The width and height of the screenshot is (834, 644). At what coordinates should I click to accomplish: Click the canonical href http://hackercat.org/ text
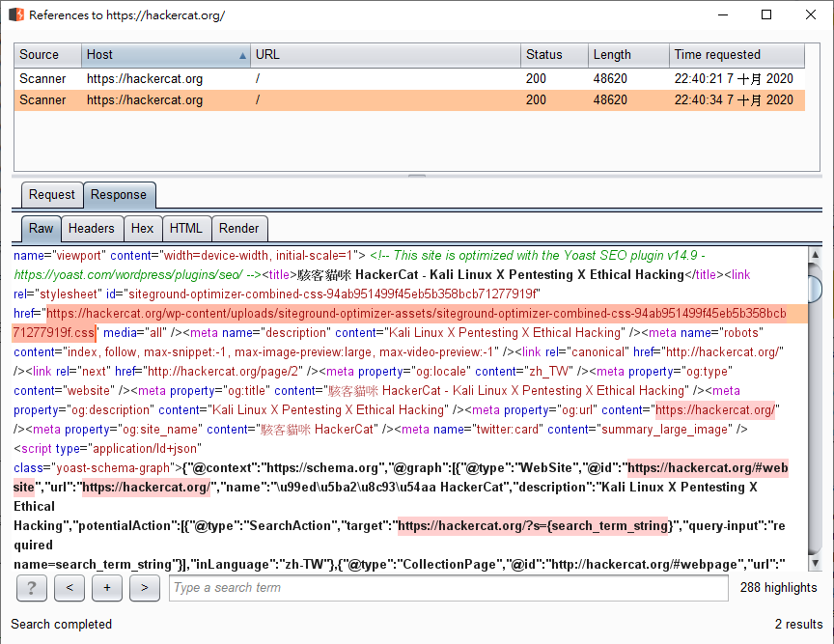coord(722,351)
